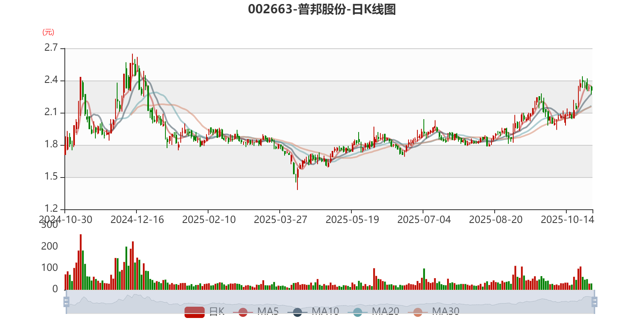Click the 0 volume axis label
This screenshot has width=644, height=322.
point(55,289)
